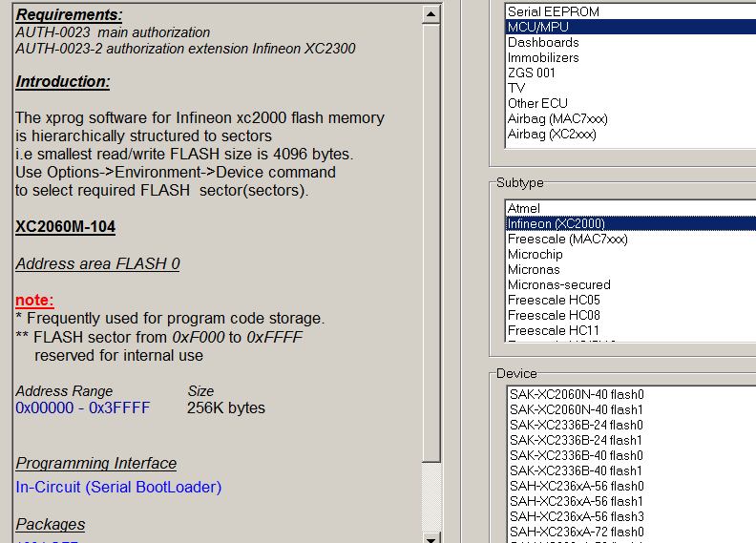756x543 pixels.
Task: Choose Freescale HC11 subtype
Action: (631, 330)
